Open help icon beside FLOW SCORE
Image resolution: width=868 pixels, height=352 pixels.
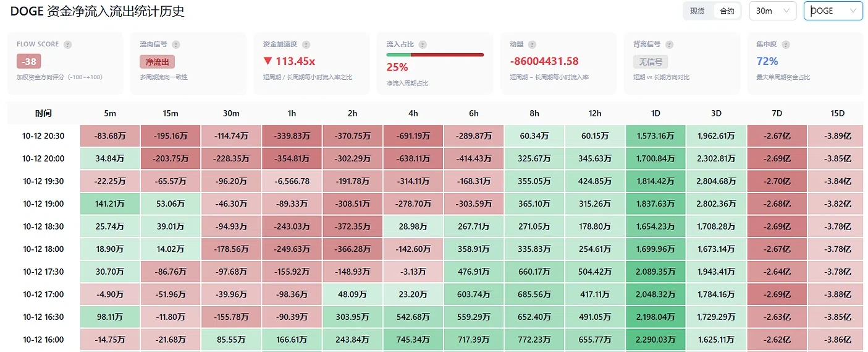pos(67,45)
